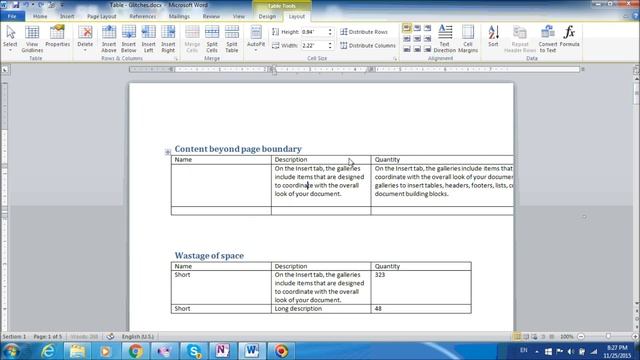Adjust the zoom slider handle
The width and height of the screenshot is (640, 360).
tap(608, 337)
